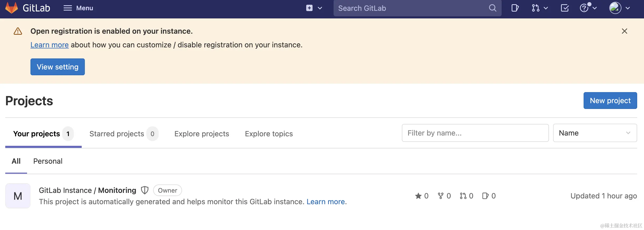Viewport: 644px width, 230px height.
Task: Expand the create new plus dropdown
Action: coord(314,8)
